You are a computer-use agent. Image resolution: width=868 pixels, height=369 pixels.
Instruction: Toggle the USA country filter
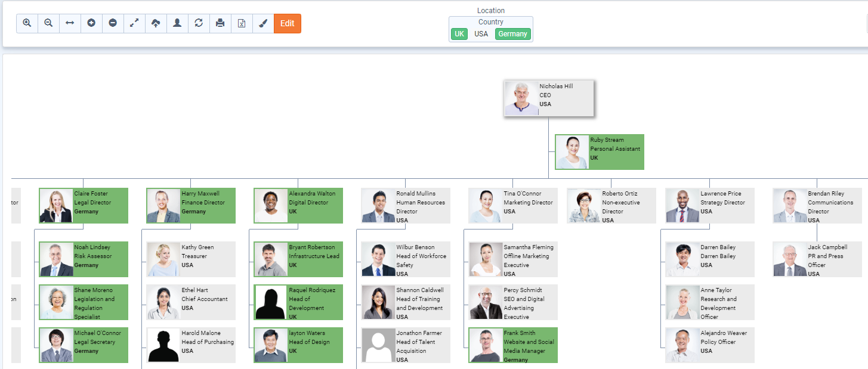tap(481, 34)
